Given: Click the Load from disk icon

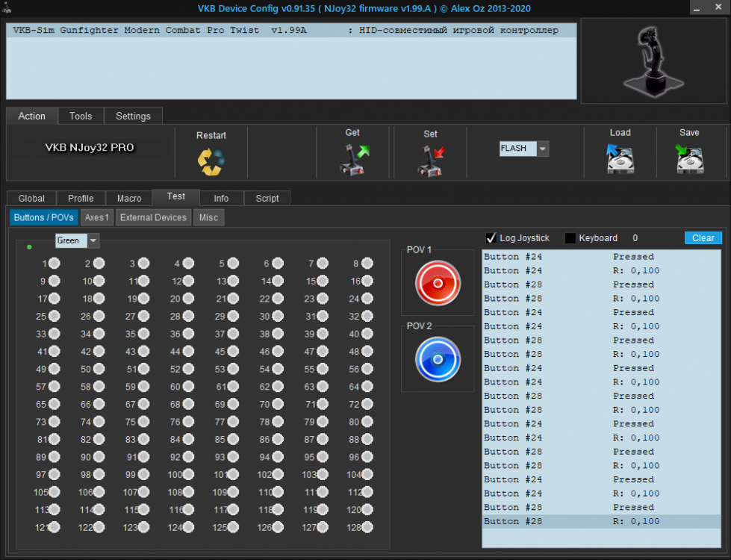Looking at the screenshot, I should pyautogui.click(x=620, y=158).
